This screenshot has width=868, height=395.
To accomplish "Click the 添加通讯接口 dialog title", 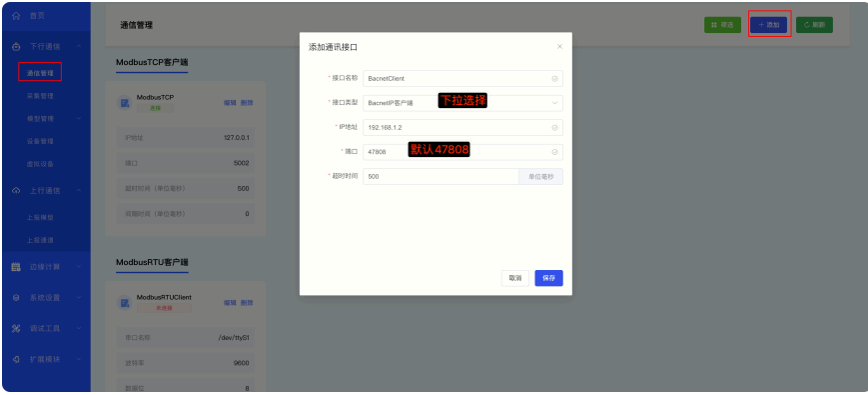I will click(333, 47).
